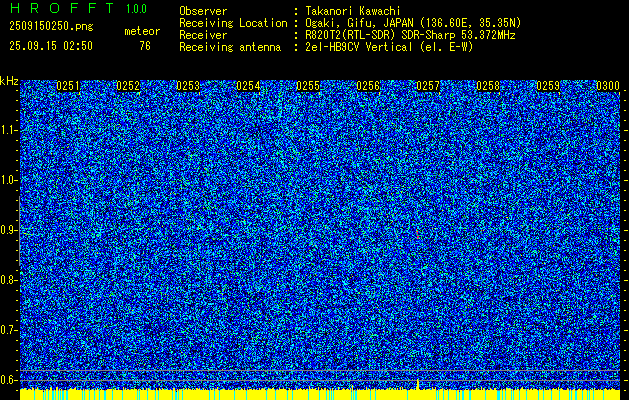629x400 pixels.
Task: Click the Receiving Location label
Action: [233, 23]
